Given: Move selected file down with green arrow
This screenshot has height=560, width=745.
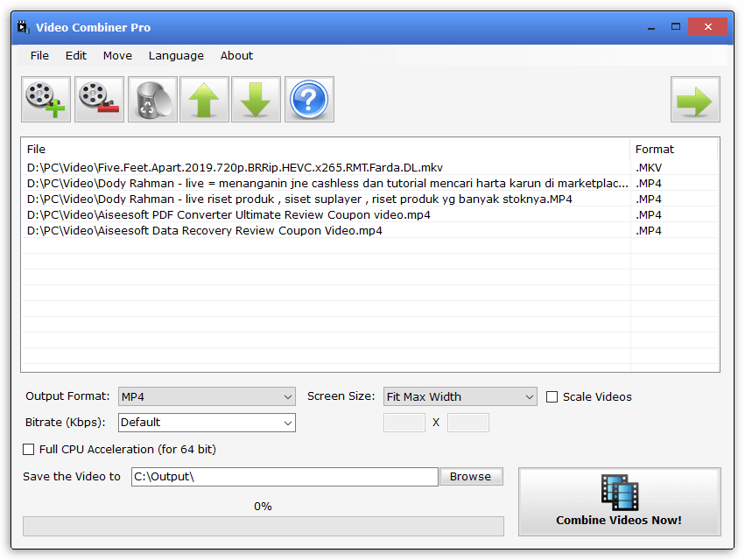Looking at the screenshot, I should coord(256,100).
